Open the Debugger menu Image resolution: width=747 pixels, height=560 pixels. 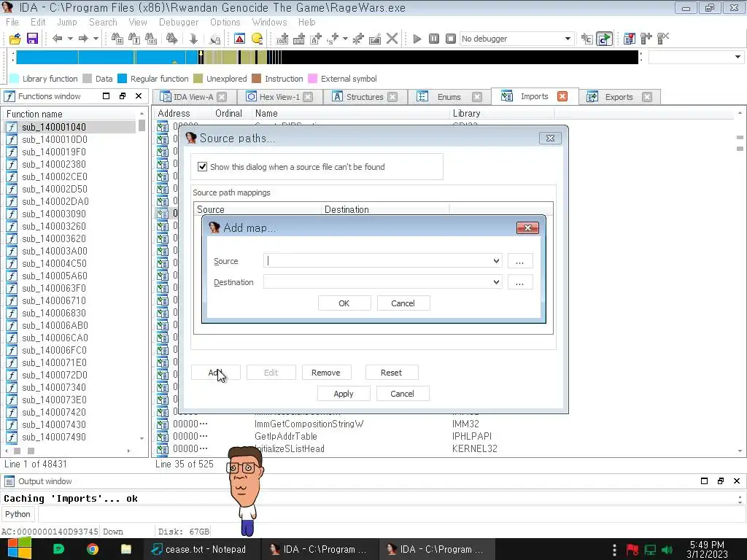[x=179, y=23]
